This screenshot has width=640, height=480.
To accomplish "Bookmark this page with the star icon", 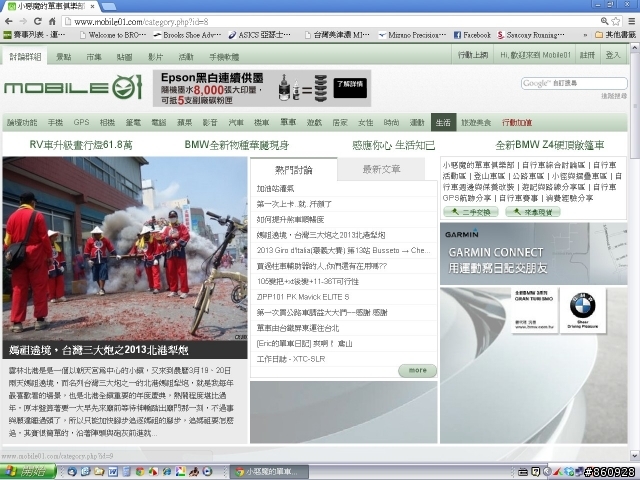I will click(616, 21).
